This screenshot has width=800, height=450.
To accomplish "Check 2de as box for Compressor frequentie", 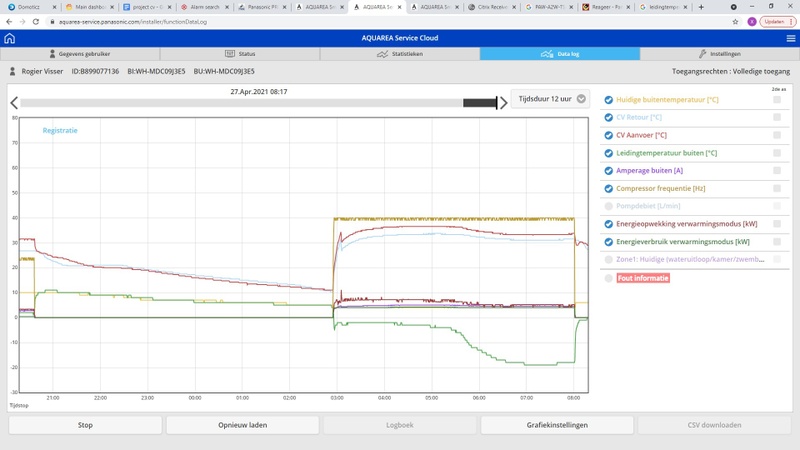I will tap(777, 188).
